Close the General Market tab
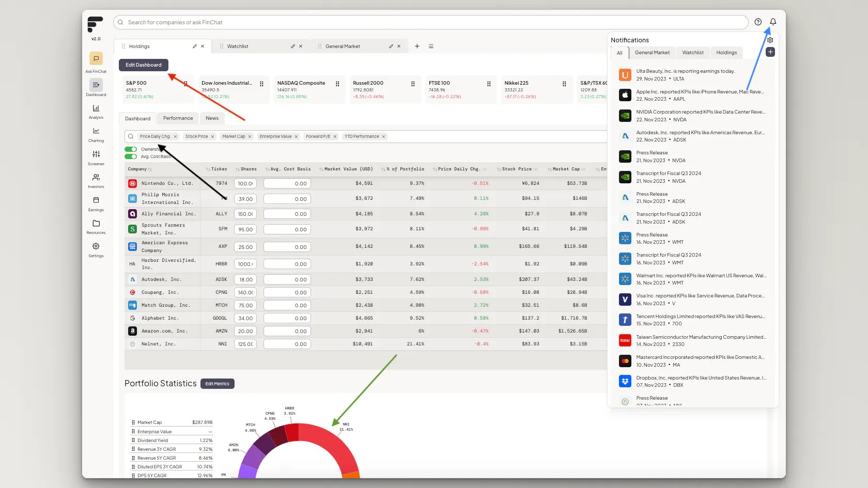The height and width of the screenshot is (488, 868). click(x=399, y=46)
